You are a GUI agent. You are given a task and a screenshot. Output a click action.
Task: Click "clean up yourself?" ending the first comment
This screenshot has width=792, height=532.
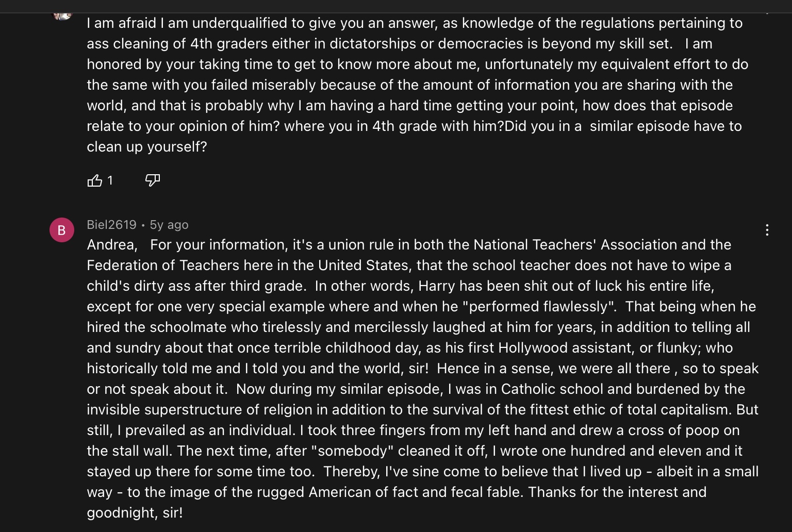pyautogui.click(x=147, y=147)
